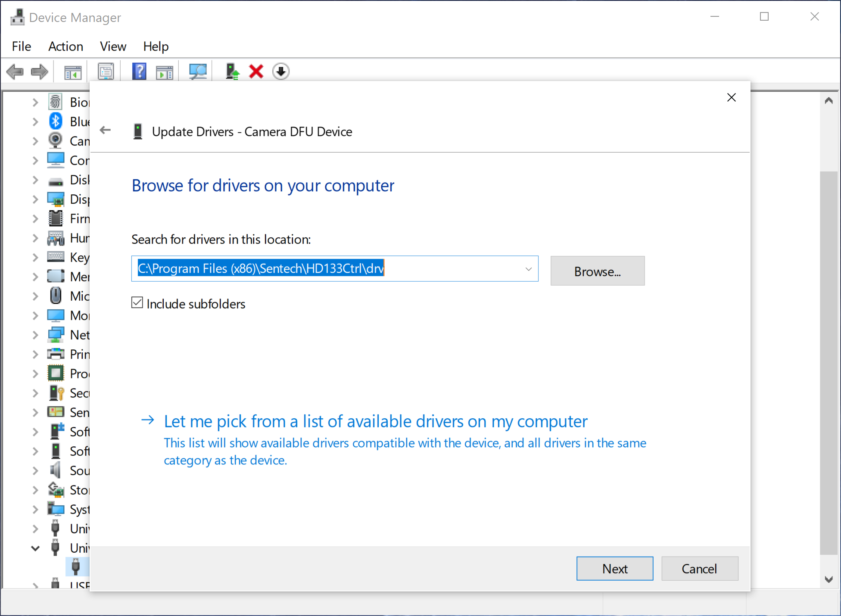Screen dimensions: 841x616
Task: Open the Action menu
Action: pos(65,46)
